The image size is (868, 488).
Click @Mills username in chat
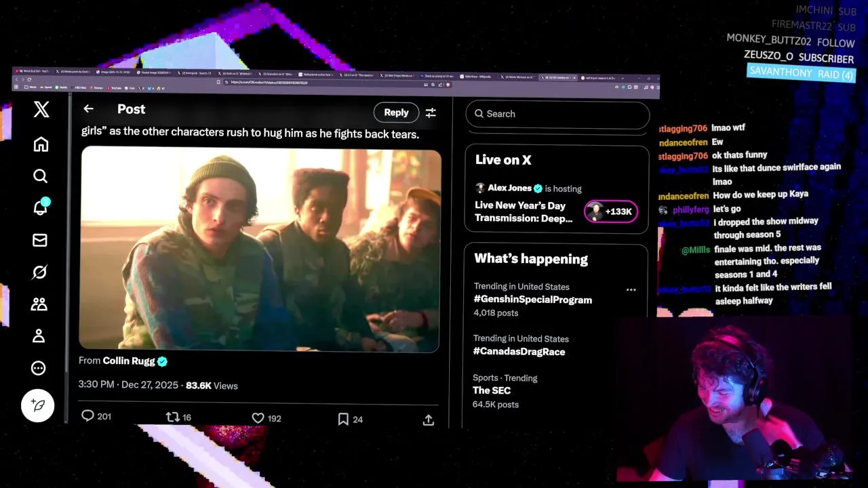click(696, 250)
